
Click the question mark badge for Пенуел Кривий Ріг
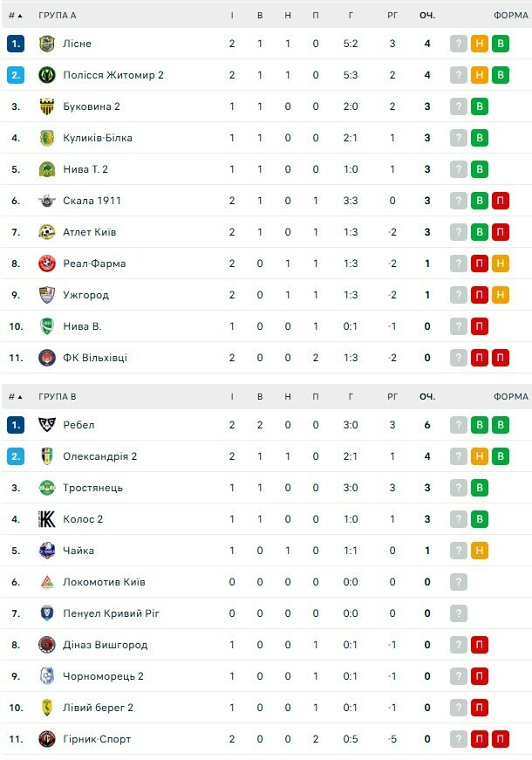click(x=459, y=613)
